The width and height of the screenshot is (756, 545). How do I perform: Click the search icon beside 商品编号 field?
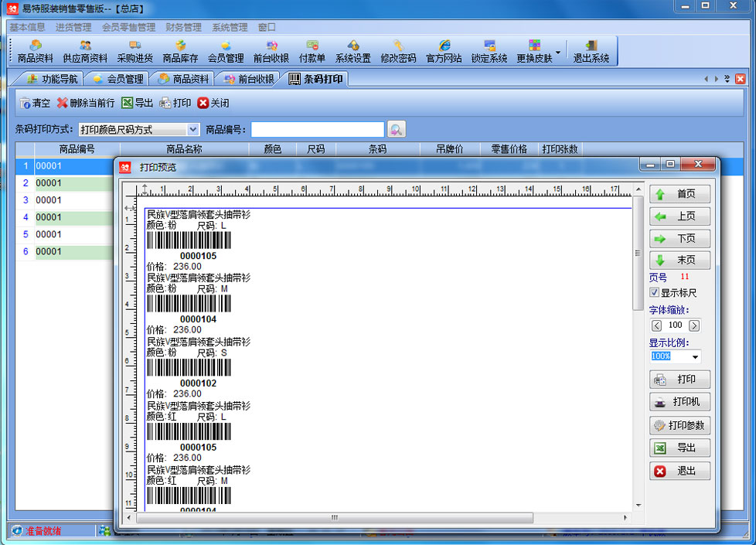click(x=397, y=129)
